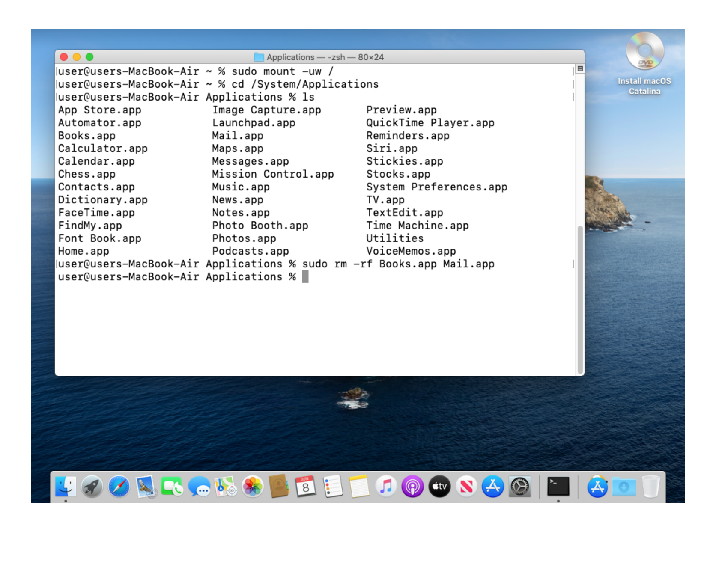Click the 'cd /System/Applications' command text

(305, 84)
